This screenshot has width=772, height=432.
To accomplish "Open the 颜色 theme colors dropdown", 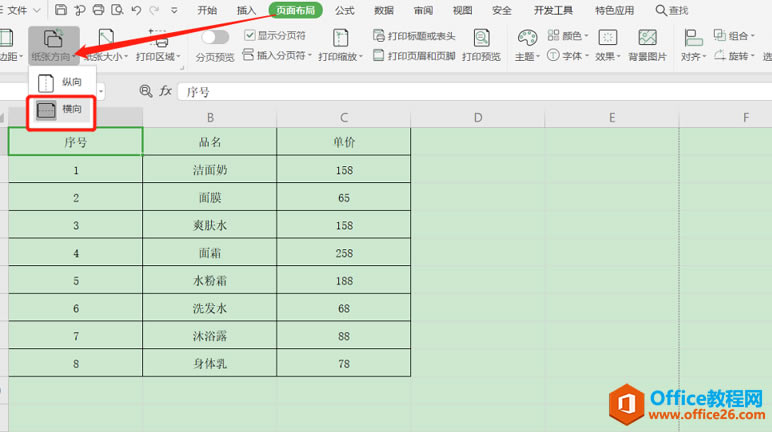I will [568, 35].
